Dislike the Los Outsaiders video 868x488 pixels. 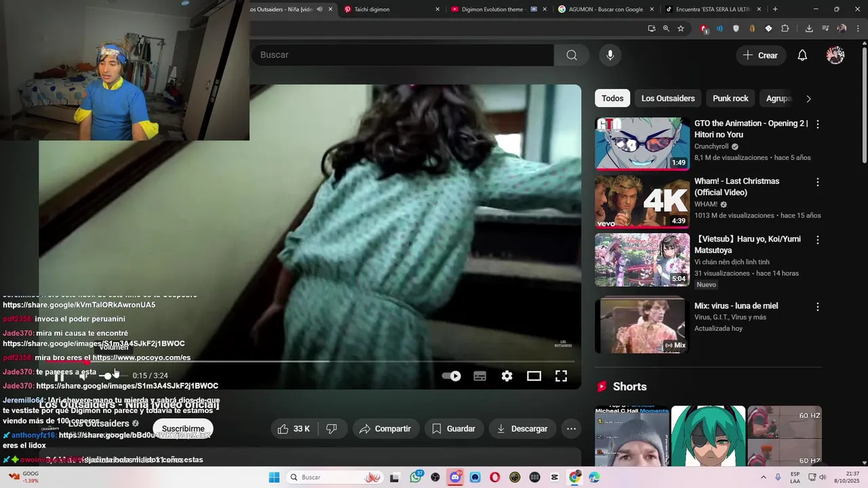332,428
